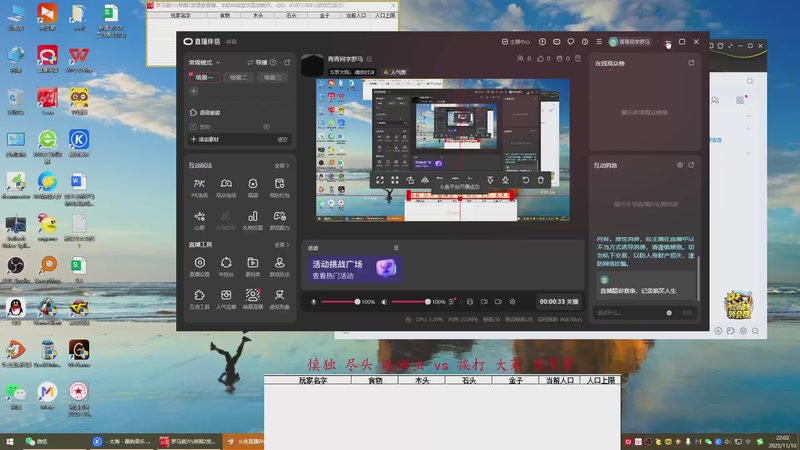The width and height of the screenshot is (800, 450).
Task: Open the 活动挑战广场 activity banner
Action: (x=355, y=269)
